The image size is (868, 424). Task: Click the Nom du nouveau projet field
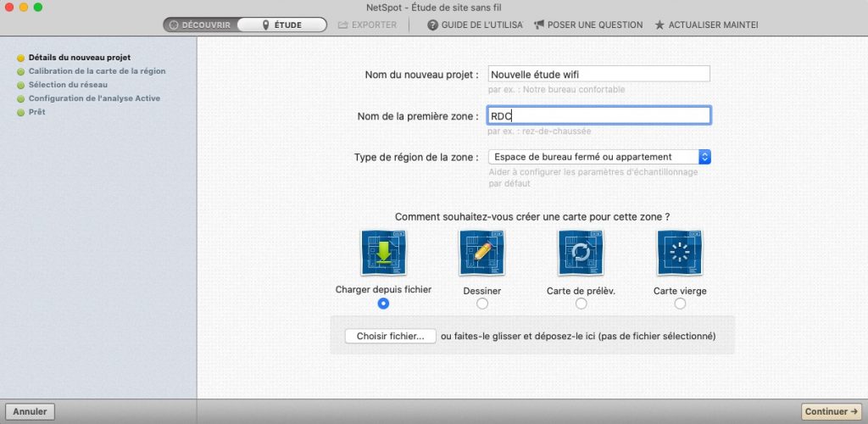pyautogui.click(x=599, y=74)
